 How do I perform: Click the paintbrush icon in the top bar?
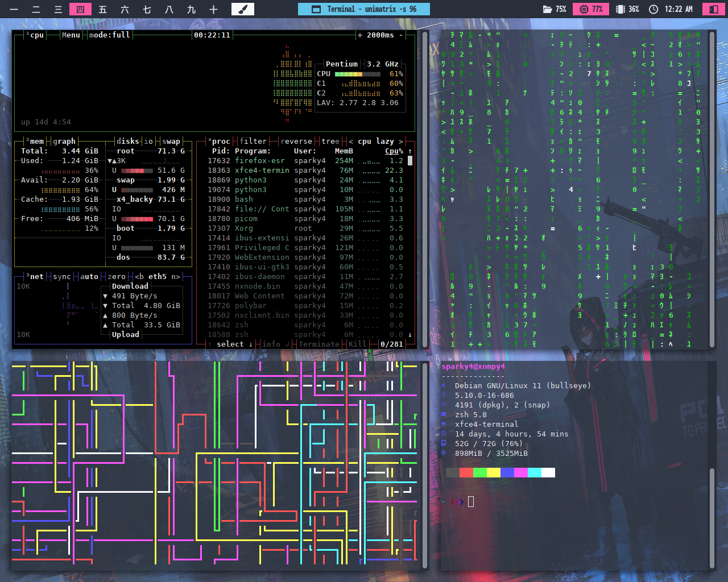pyautogui.click(x=242, y=9)
